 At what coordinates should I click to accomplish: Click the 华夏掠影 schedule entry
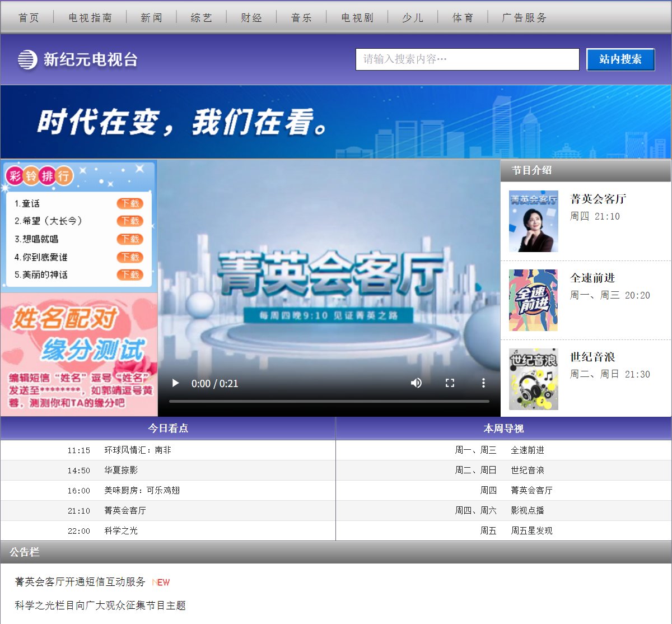(x=121, y=471)
